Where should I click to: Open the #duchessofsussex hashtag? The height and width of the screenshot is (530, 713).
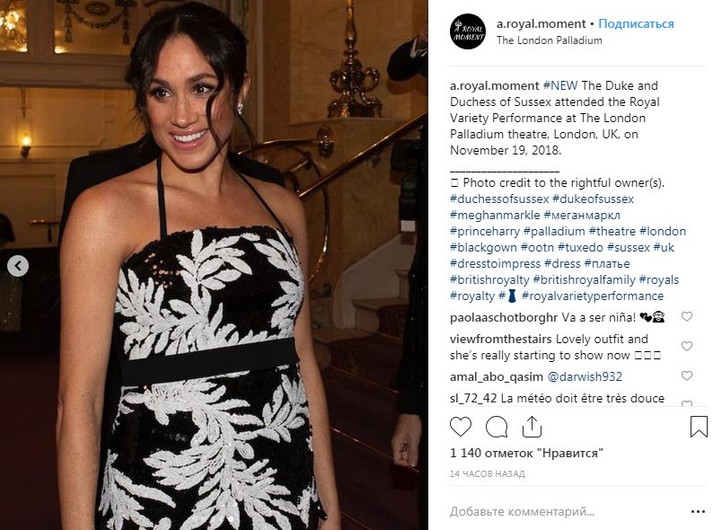tap(499, 199)
